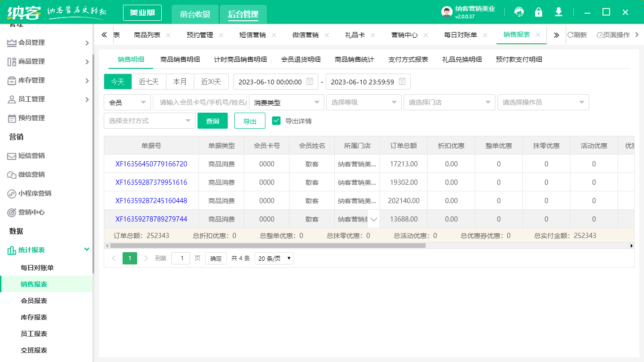Screen dimensions: 644x362
Task: Expand the 请选择门店 dropdown
Action: 449,102
